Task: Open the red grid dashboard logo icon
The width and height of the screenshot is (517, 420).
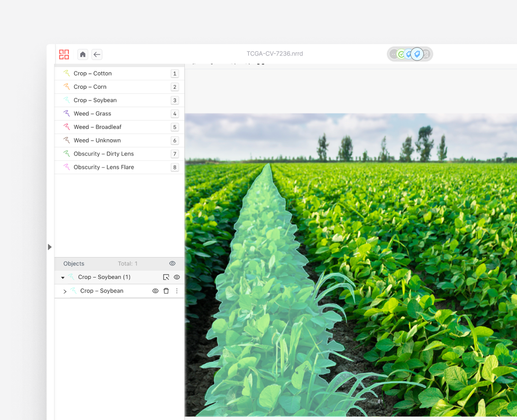Action: (x=64, y=54)
